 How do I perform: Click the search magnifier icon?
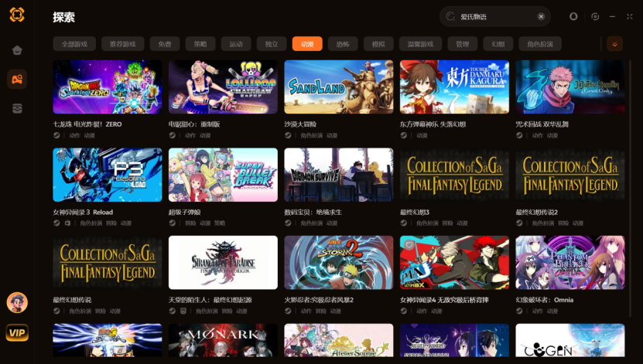click(x=450, y=16)
